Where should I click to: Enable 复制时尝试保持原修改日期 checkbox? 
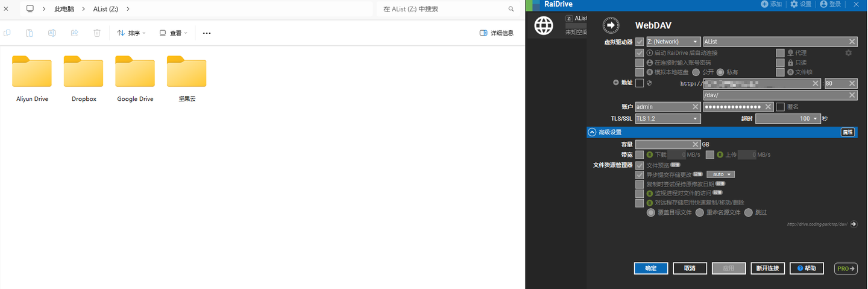640,184
